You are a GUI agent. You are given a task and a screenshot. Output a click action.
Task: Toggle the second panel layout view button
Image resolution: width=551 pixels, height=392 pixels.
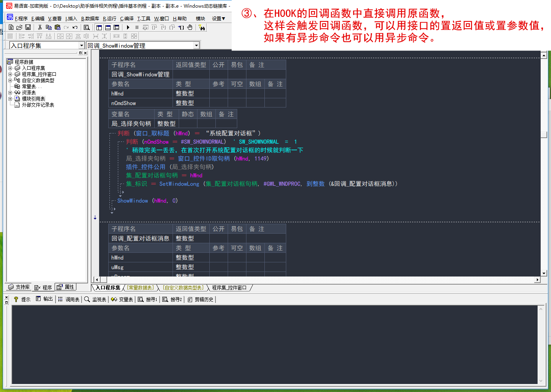[108, 28]
